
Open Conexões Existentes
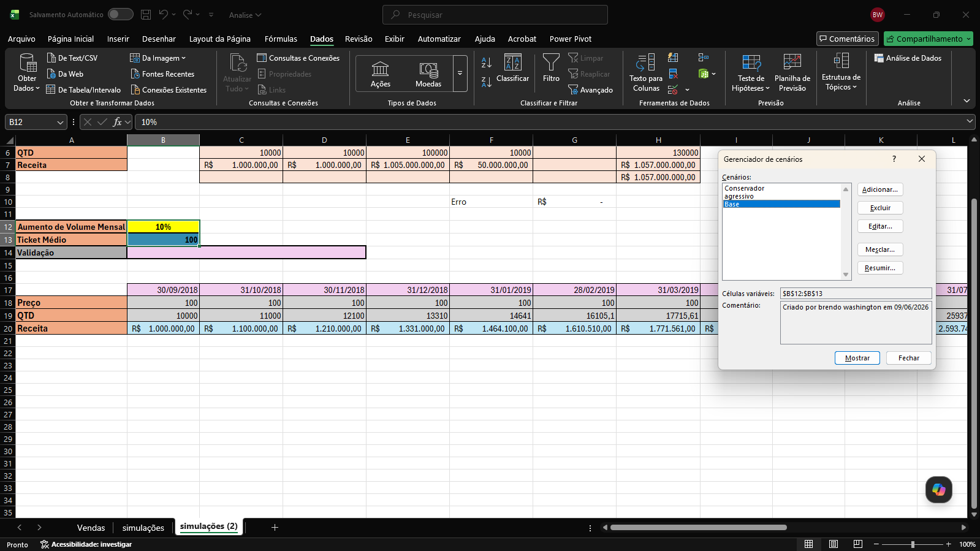coord(169,89)
